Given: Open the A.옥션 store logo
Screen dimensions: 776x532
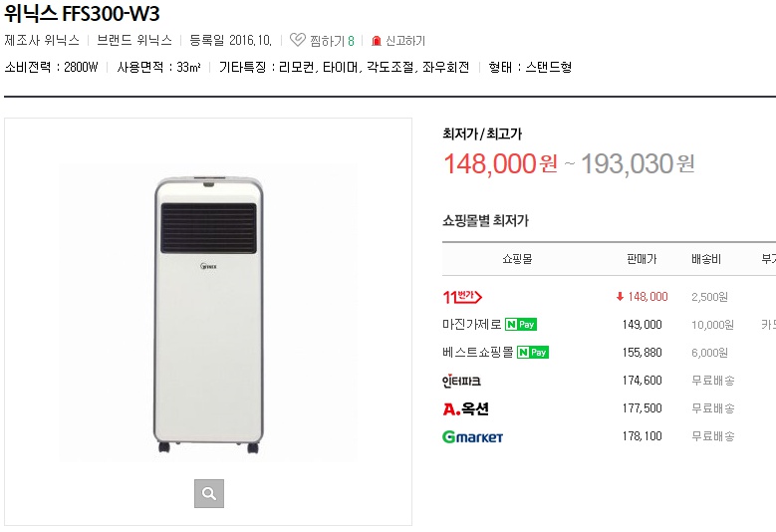Looking at the screenshot, I should (x=465, y=408).
